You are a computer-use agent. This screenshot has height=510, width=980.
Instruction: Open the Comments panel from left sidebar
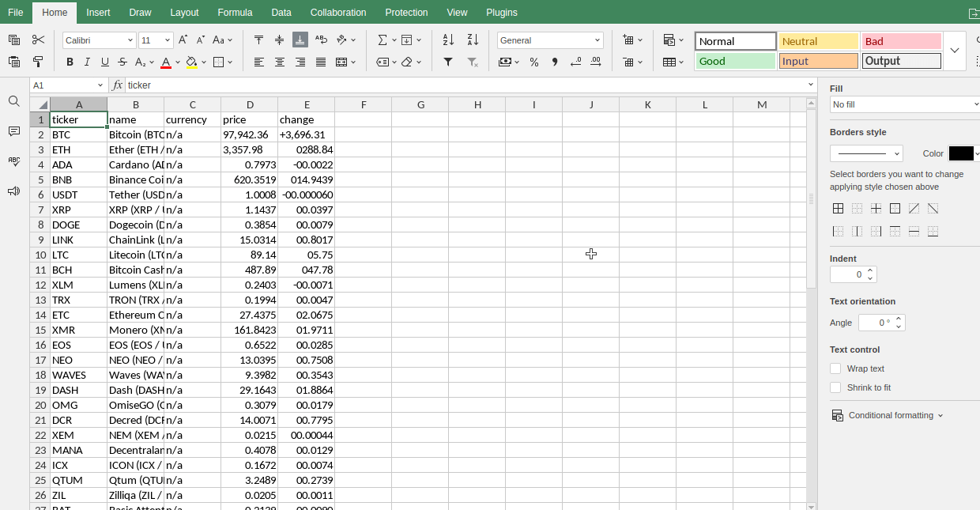(13, 131)
